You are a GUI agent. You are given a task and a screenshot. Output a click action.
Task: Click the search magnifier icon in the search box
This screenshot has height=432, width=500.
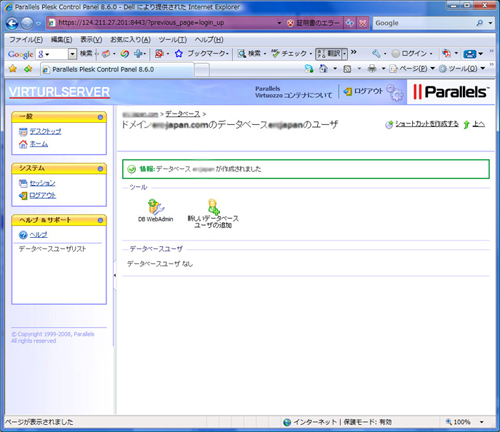(x=480, y=23)
